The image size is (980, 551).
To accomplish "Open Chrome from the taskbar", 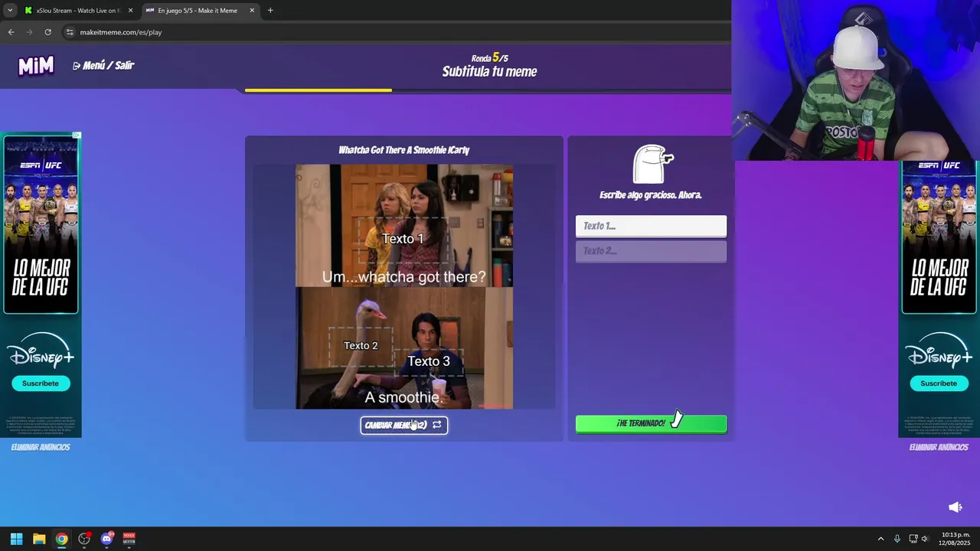I will pyautogui.click(x=61, y=539).
